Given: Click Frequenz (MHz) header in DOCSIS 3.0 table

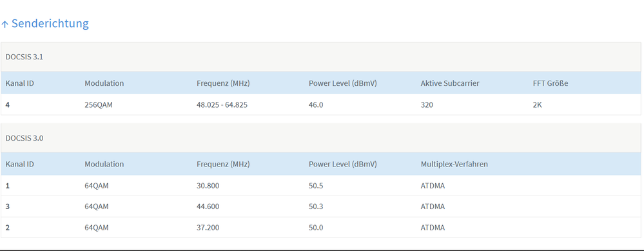Looking at the screenshot, I should click(224, 164).
